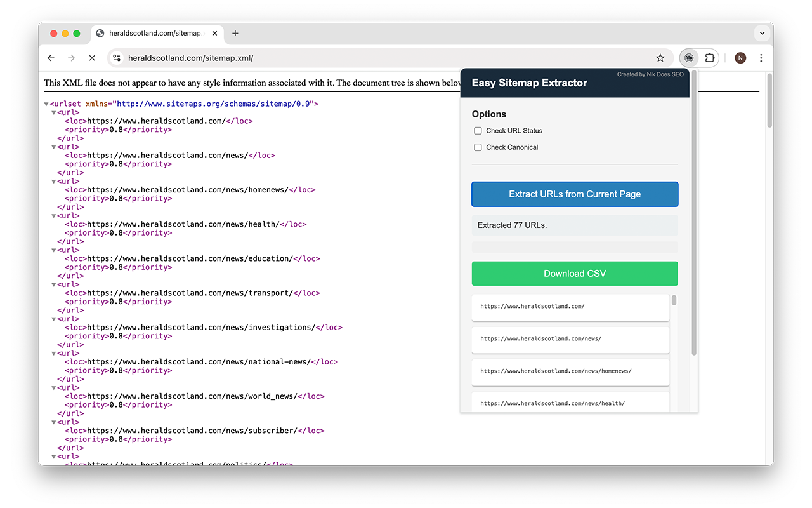Open the Chrome three-dot menu

click(761, 58)
